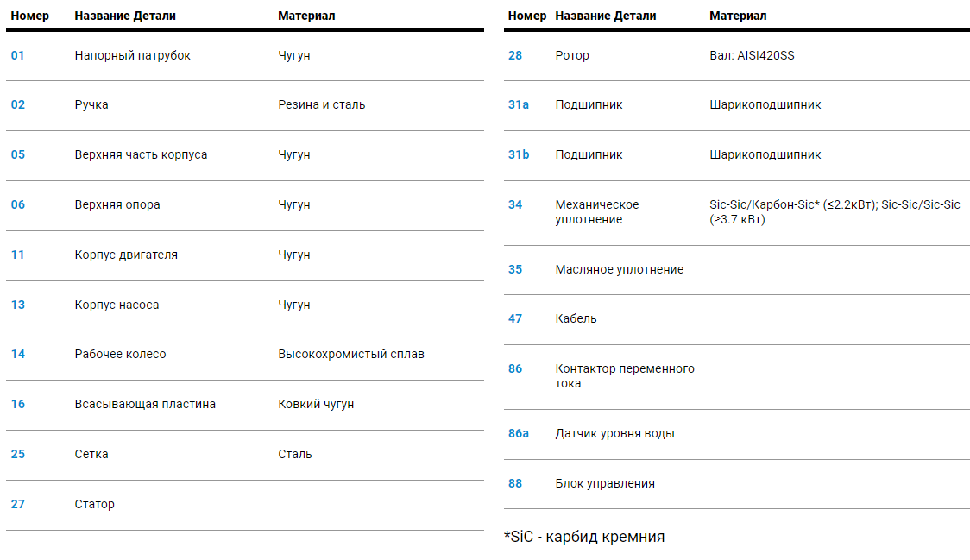Click part number 88 link

515,483
